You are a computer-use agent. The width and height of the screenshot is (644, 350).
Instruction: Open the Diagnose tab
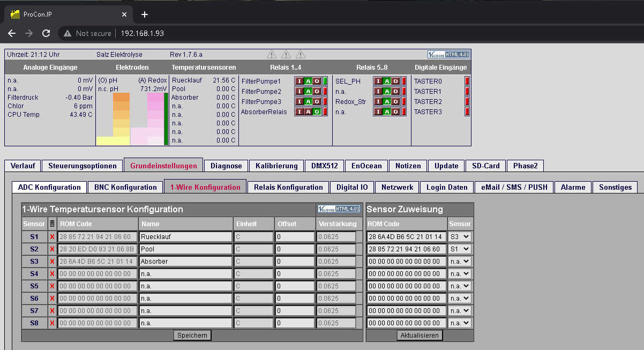click(226, 166)
